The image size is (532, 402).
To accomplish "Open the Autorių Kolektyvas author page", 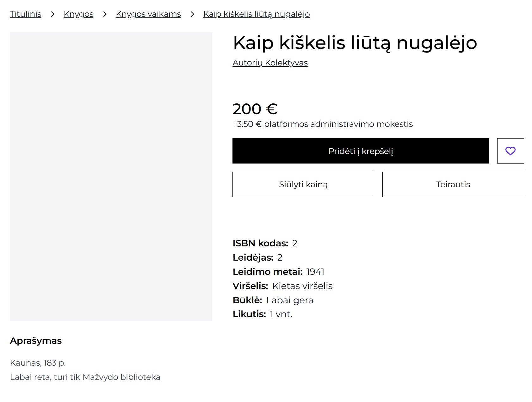I will click(270, 63).
